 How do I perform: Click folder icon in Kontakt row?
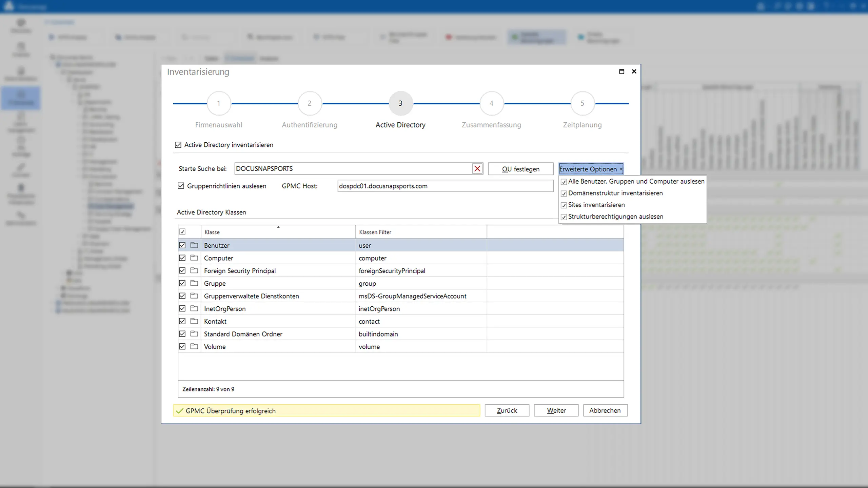pos(194,321)
